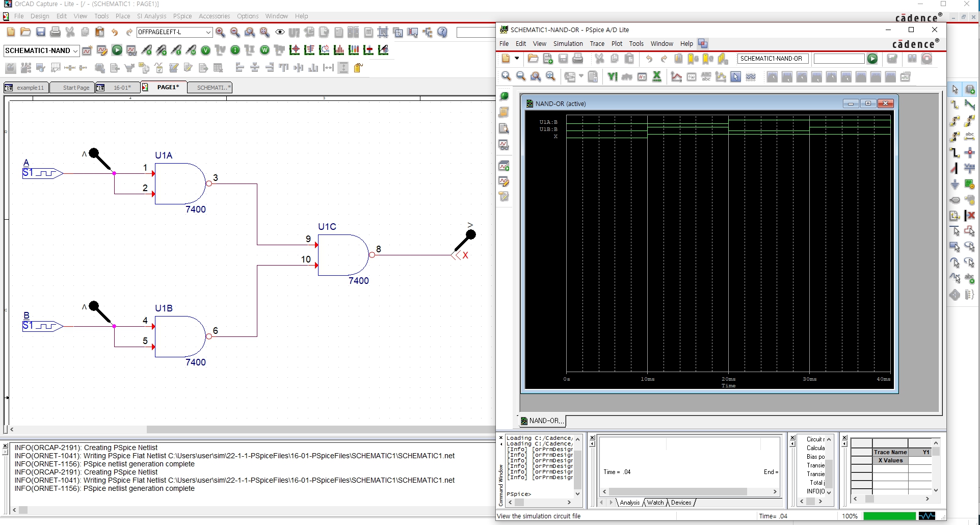Open the Design menu in OrCAD Capture
This screenshot has height=525, width=980.
(x=40, y=16)
